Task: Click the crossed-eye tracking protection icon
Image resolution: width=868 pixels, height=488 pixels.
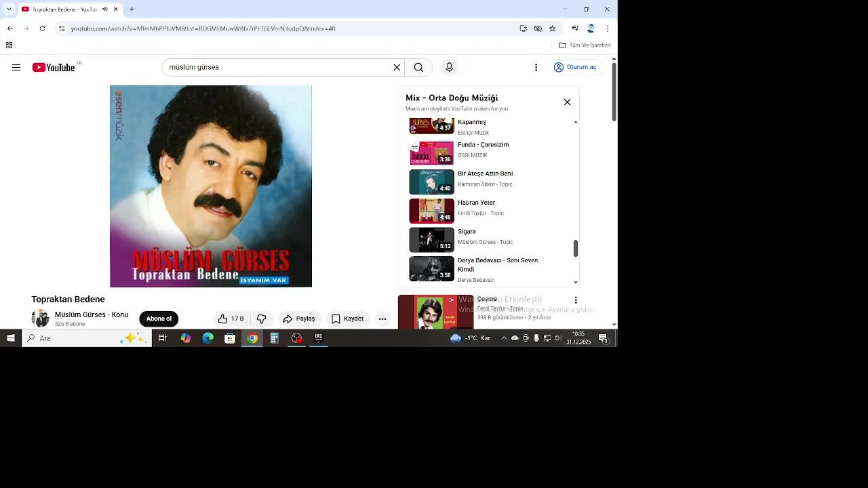Action: click(538, 28)
